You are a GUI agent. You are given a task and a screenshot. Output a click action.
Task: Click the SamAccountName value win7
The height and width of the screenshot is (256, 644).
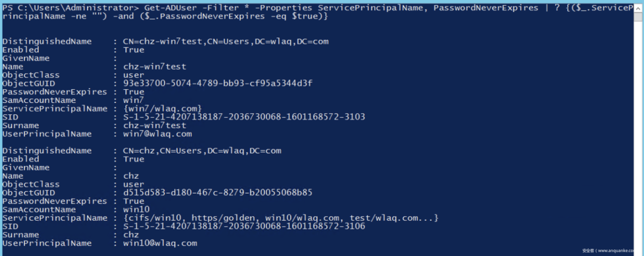click(x=134, y=100)
